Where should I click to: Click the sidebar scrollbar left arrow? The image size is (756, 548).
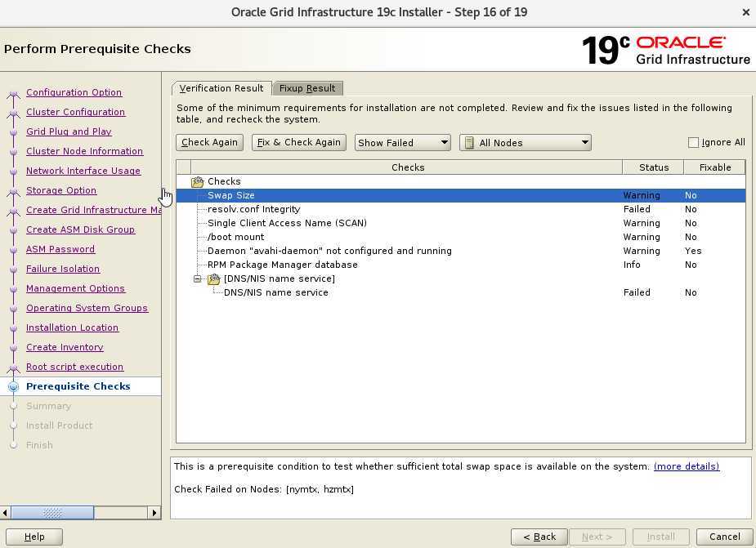pos(5,513)
